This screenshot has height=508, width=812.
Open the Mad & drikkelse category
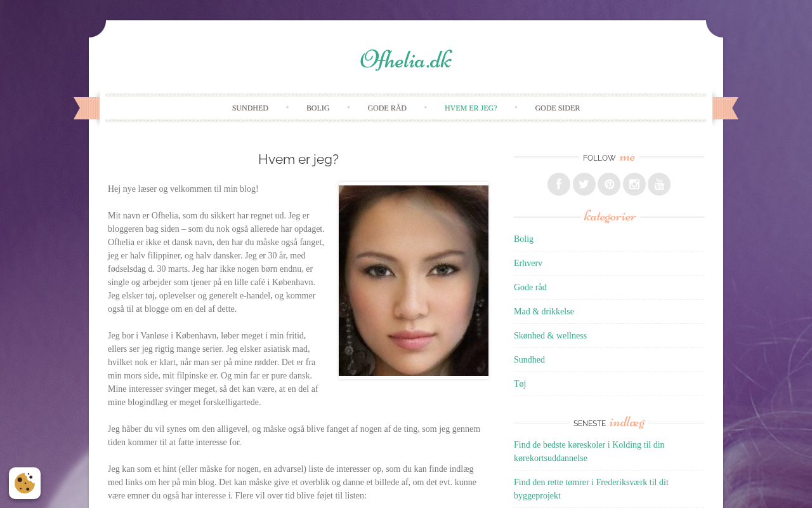tap(544, 311)
